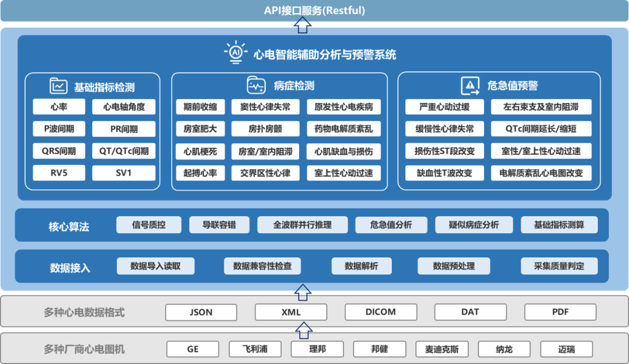This screenshot has height=364, width=629.
Task: Click the chart icon next to 基础指标检测
Action: (x=59, y=86)
